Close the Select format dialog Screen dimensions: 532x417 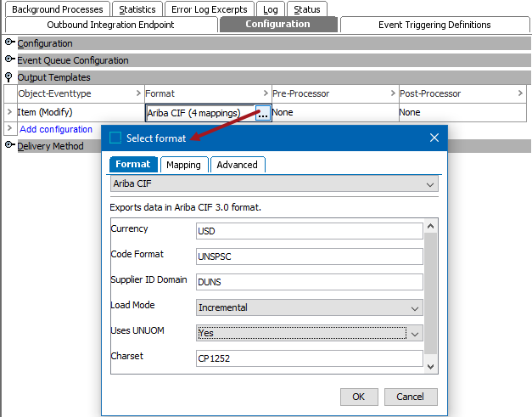pos(434,138)
